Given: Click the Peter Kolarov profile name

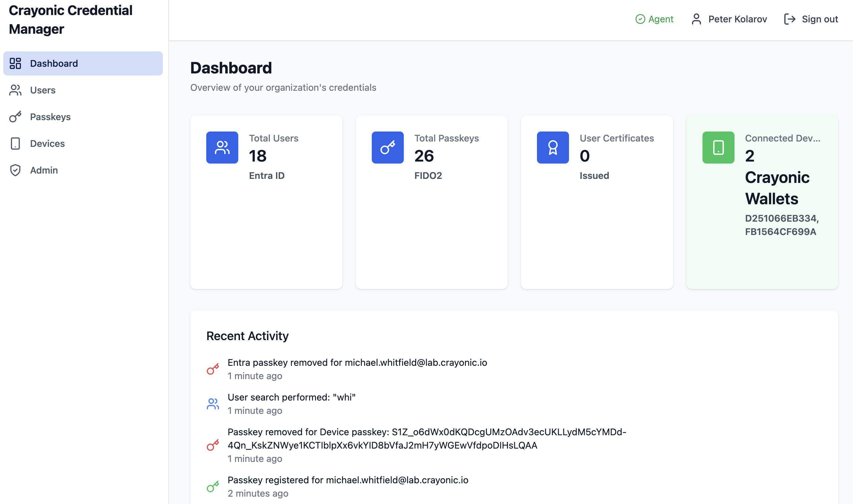Looking at the screenshot, I should coord(737,19).
